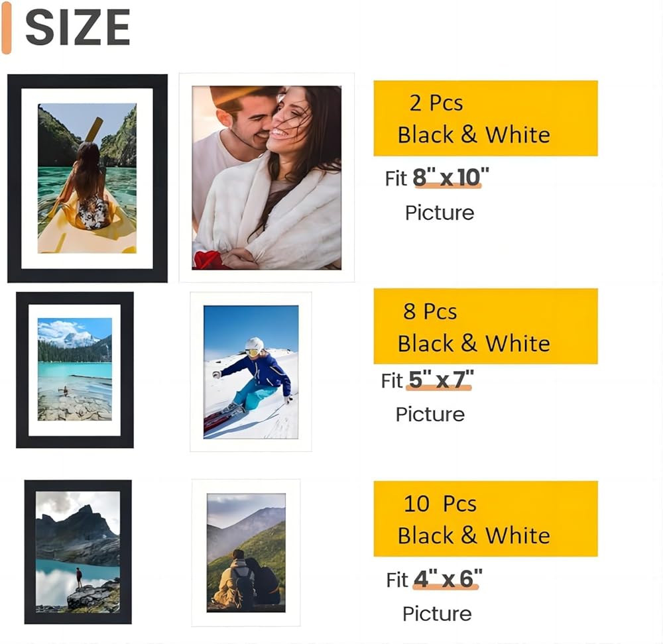
Task: Select the white-framed backpackers hillside photo
Action: (246, 553)
